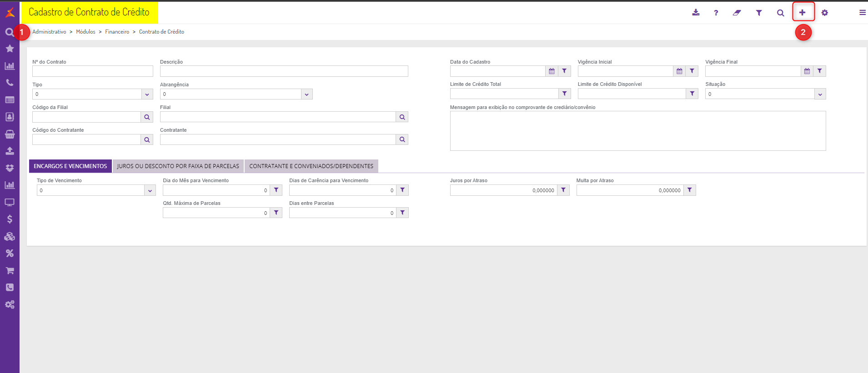Open help with the question mark icon
The width and height of the screenshot is (868, 373).
point(716,13)
